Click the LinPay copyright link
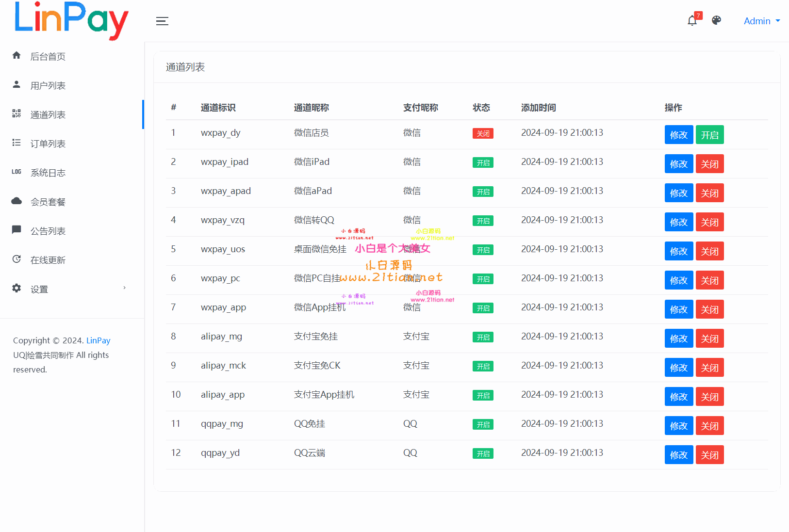The image size is (789, 532). pyautogui.click(x=98, y=340)
